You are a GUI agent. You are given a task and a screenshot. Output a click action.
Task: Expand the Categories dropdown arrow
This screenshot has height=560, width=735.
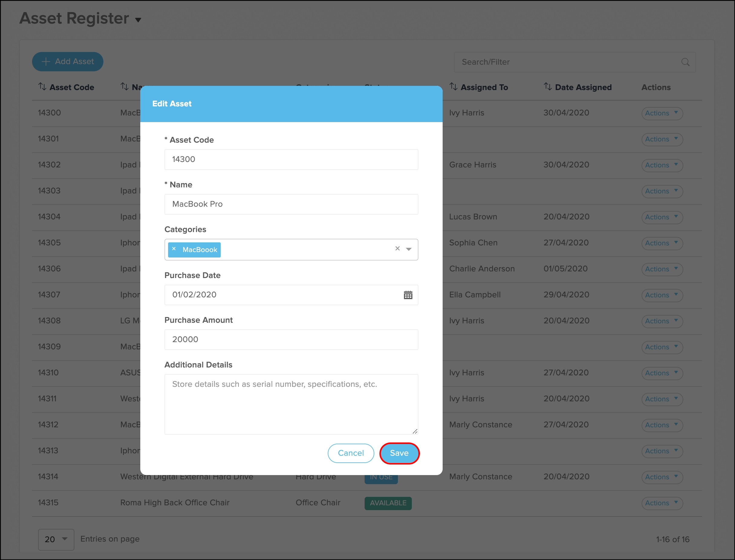pos(408,249)
